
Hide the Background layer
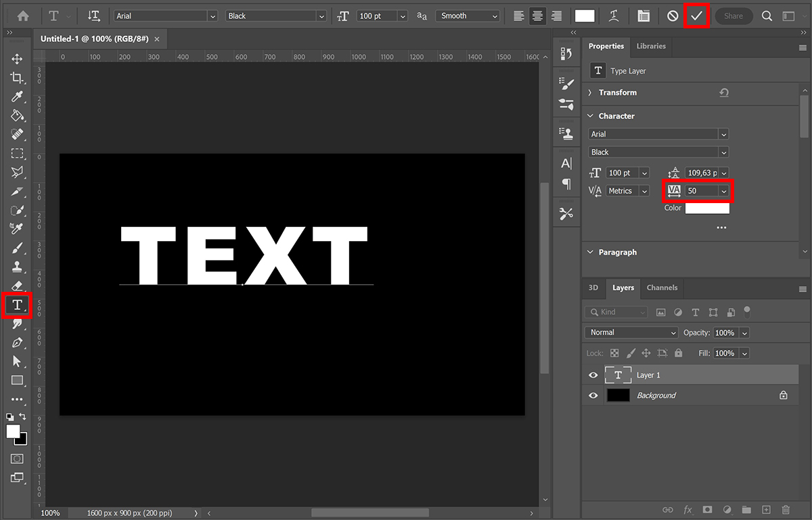pos(593,395)
